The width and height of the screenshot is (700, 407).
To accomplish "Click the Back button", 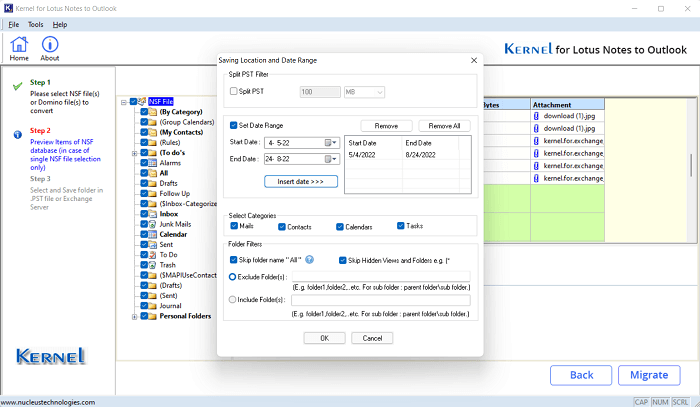I will pyautogui.click(x=581, y=375).
